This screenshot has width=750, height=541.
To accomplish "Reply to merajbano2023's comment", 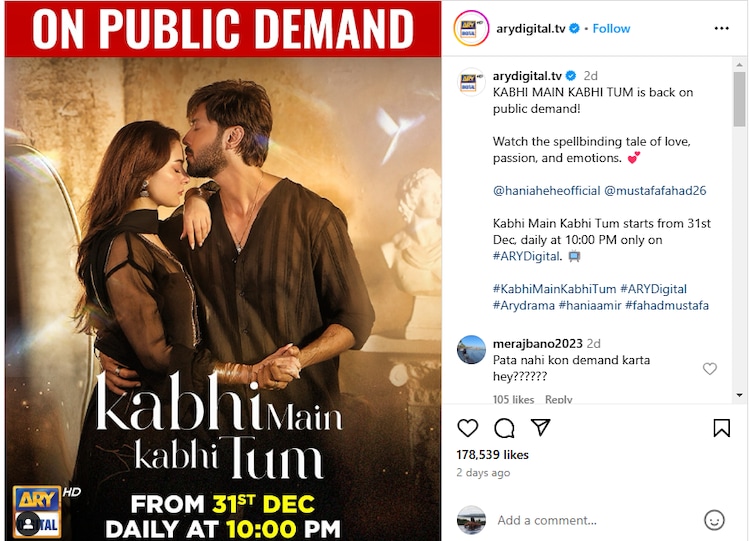I will click(x=558, y=399).
